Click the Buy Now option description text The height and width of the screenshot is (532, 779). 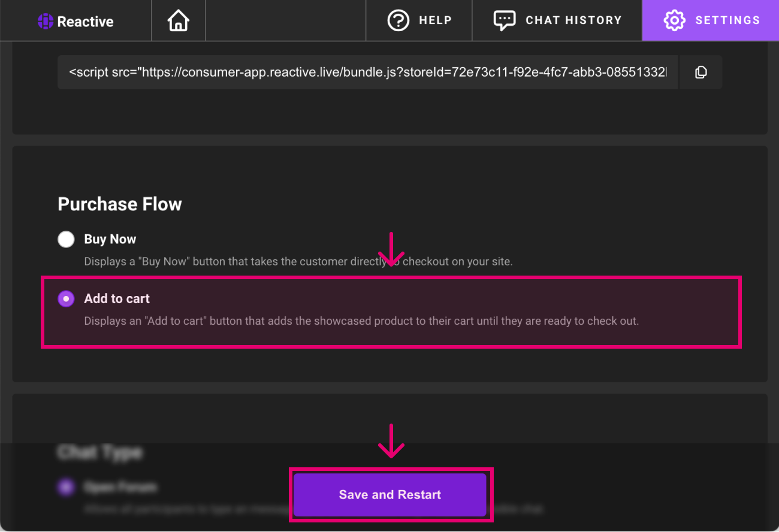coord(298,262)
